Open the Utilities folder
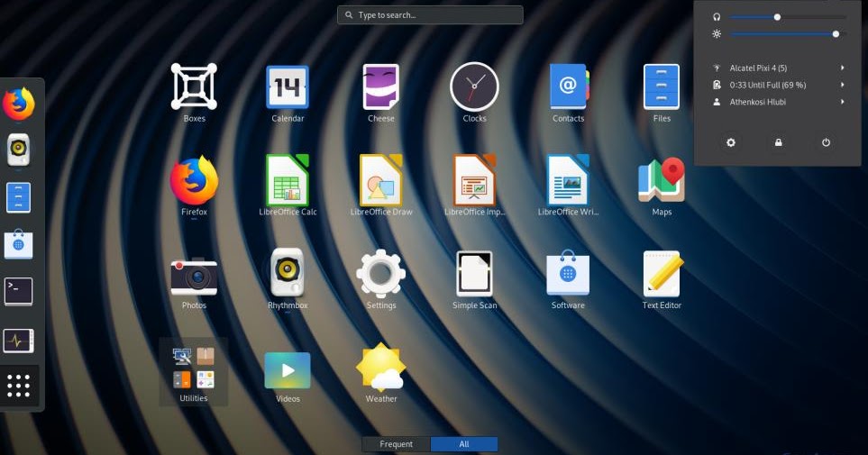The height and width of the screenshot is (455, 868). coord(194,372)
